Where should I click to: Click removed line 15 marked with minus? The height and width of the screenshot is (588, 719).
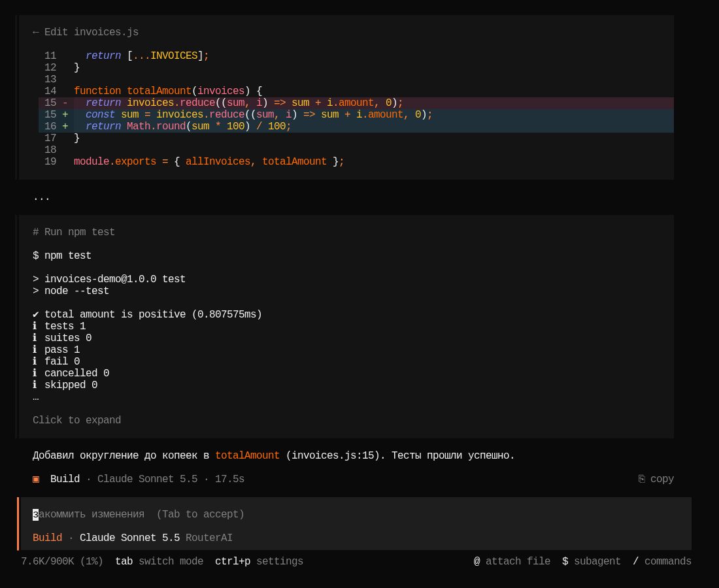pos(356,103)
